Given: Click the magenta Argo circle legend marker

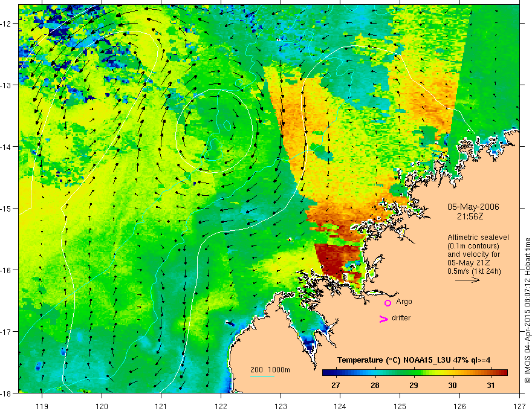Looking at the screenshot, I should [388, 303].
